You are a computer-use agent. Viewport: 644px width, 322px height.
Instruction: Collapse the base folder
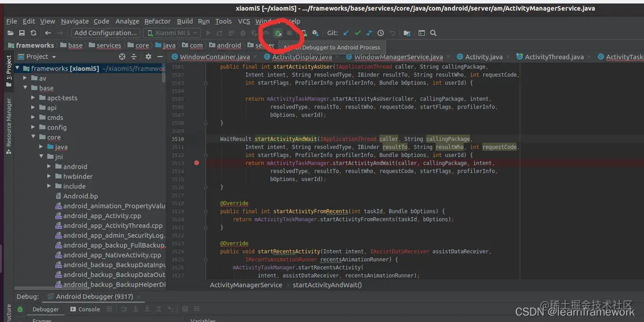pos(26,88)
